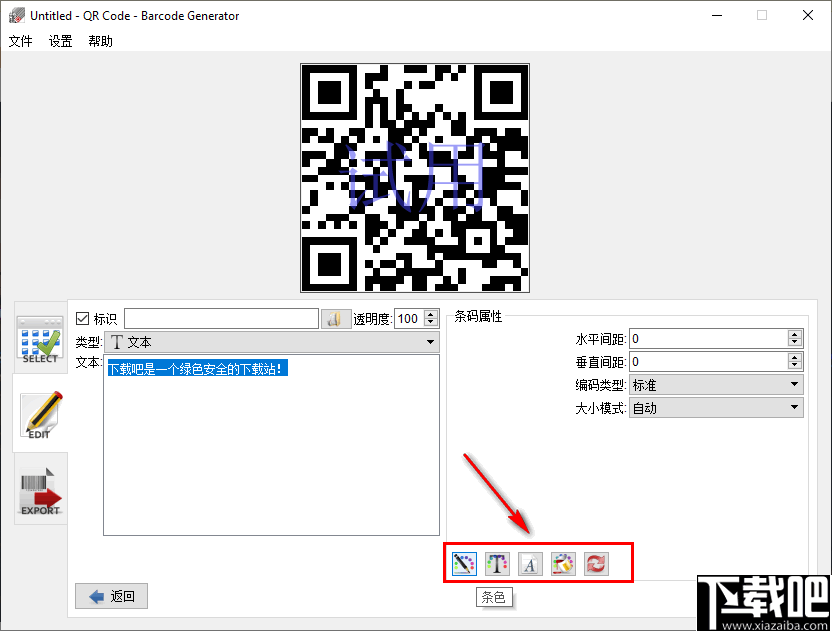Open the EDIT panel in the sidebar

pos(40,413)
